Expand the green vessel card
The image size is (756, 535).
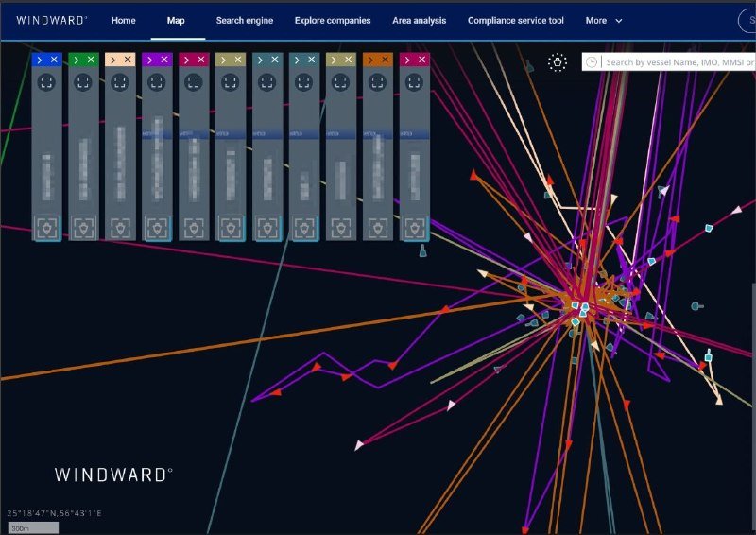77,60
